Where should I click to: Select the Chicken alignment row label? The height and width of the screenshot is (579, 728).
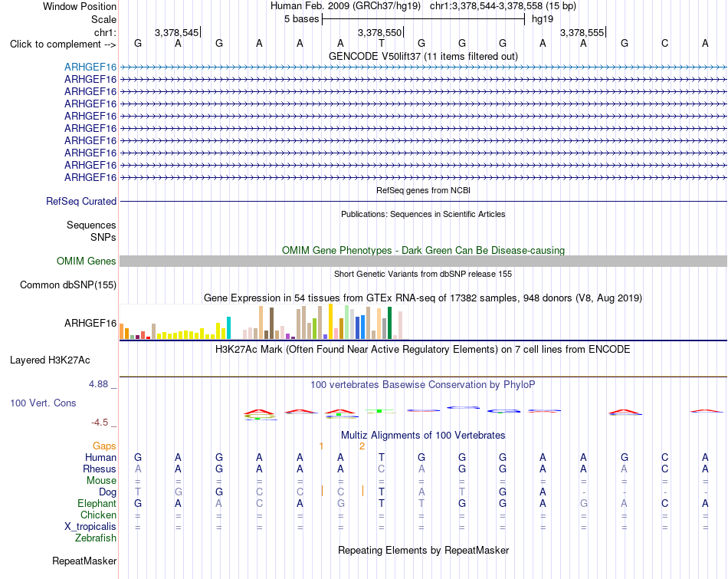click(x=98, y=515)
